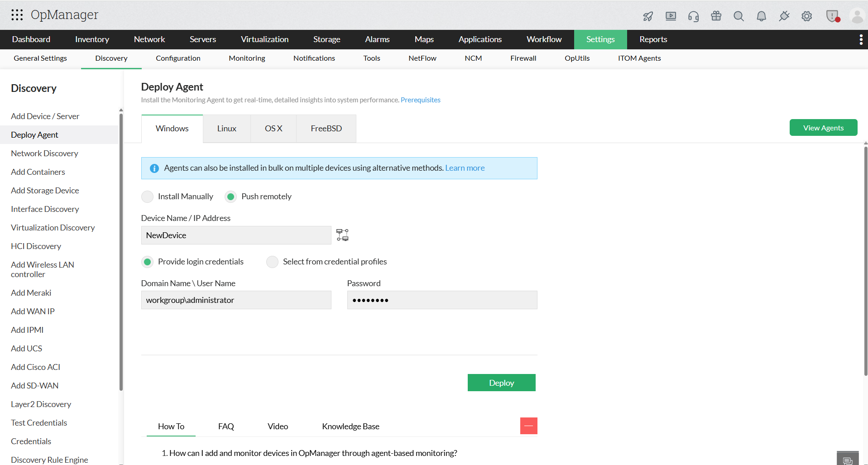
Task: Click the rocket quick-start icon
Action: click(x=648, y=16)
